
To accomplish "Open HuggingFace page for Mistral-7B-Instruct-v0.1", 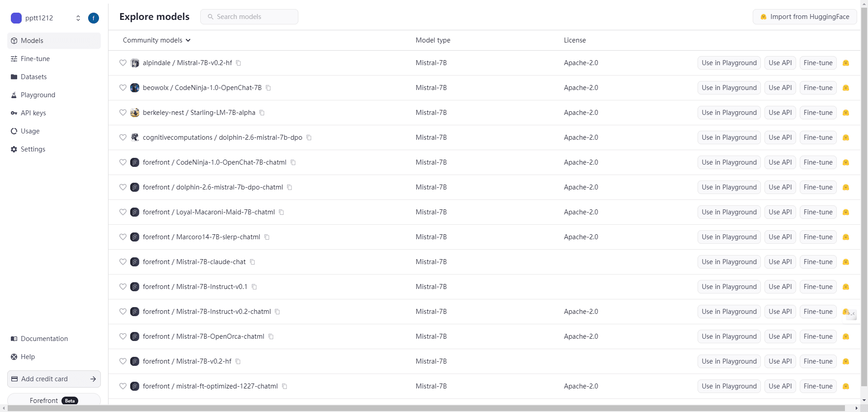I will (846, 287).
